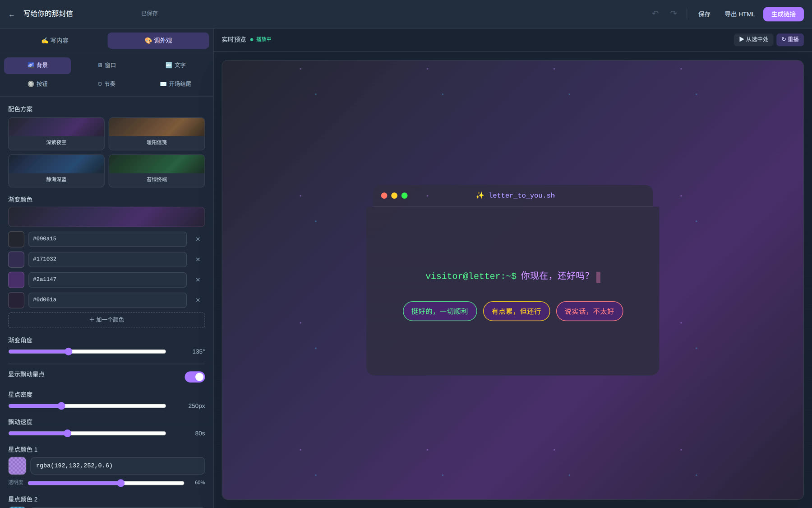
Task: Choose the 深紫夜空 color scheme
Action: point(56,134)
